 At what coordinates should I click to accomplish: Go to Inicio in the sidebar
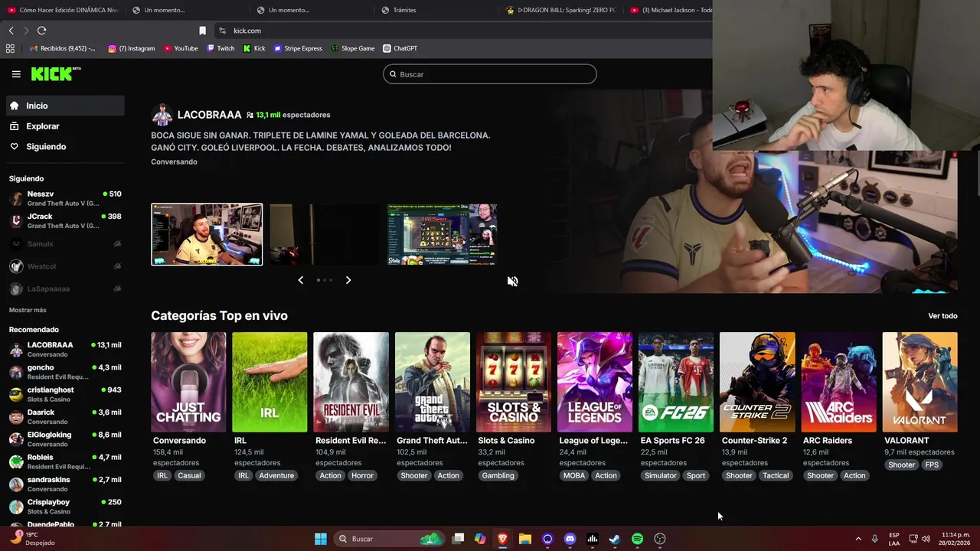click(x=65, y=106)
